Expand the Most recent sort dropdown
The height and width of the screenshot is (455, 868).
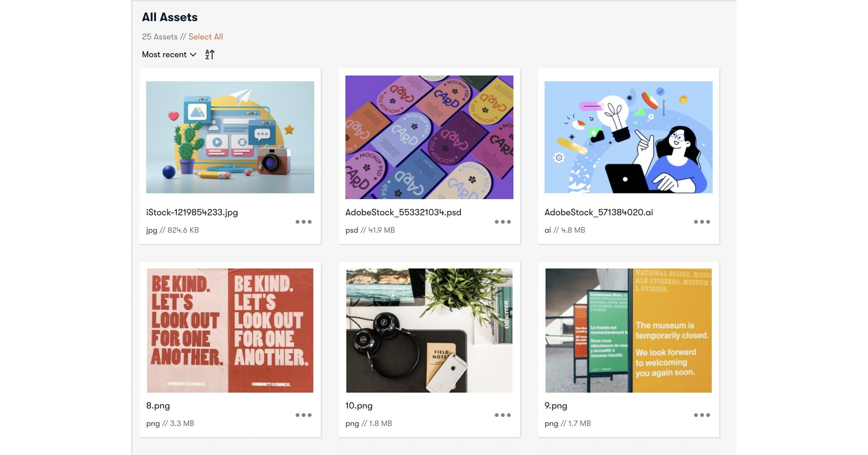[169, 54]
